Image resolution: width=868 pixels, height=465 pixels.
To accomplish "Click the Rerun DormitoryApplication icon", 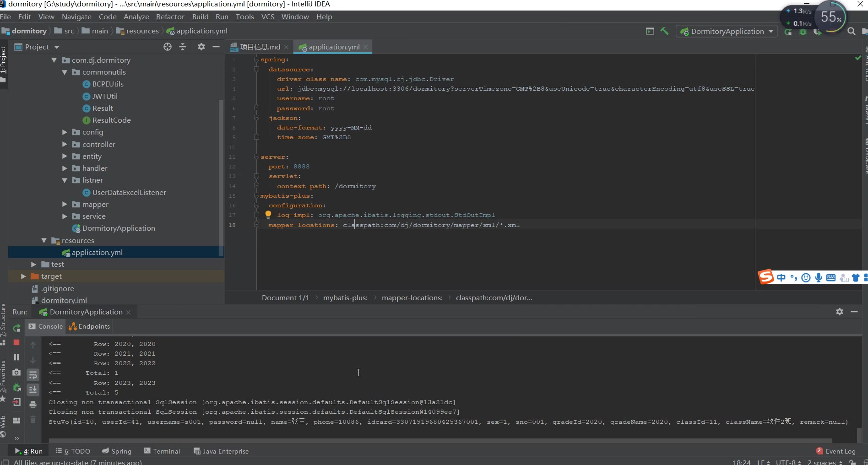I will click(x=16, y=328).
